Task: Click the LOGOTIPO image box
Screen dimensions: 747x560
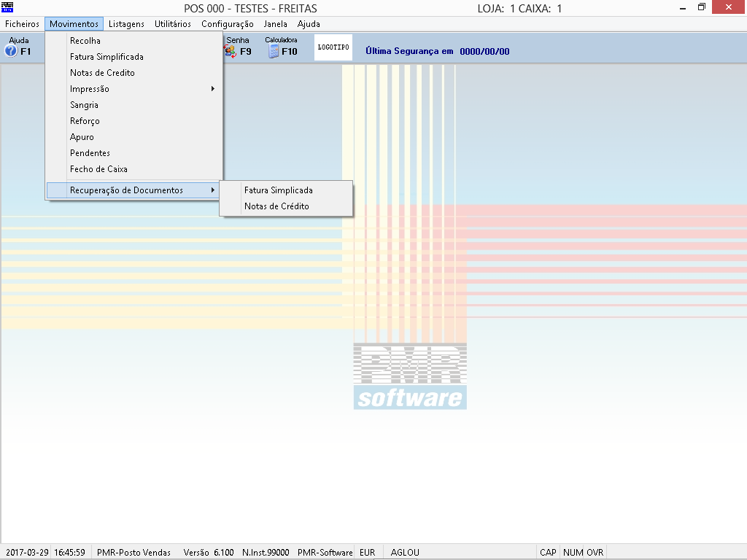Action: point(333,47)
